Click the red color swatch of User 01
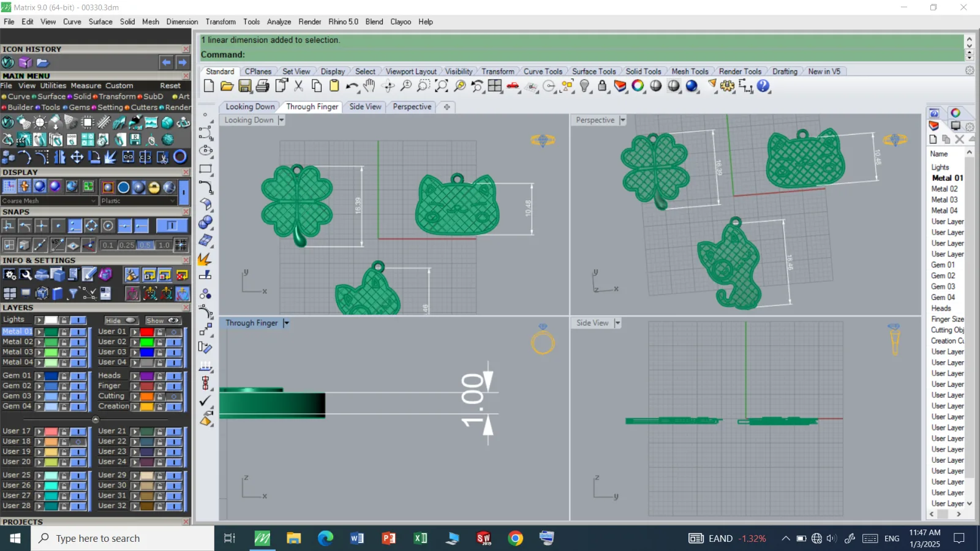980x551 pixels. pos(147,332)
